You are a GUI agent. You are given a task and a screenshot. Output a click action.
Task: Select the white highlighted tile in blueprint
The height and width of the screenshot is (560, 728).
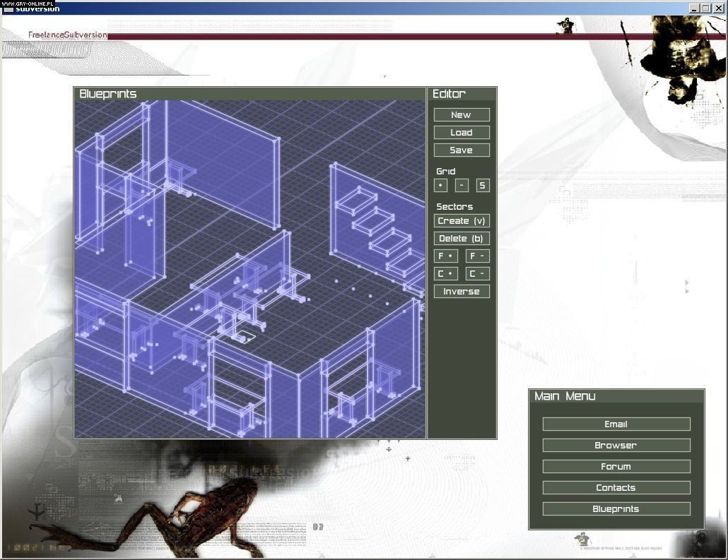(245, 336)
